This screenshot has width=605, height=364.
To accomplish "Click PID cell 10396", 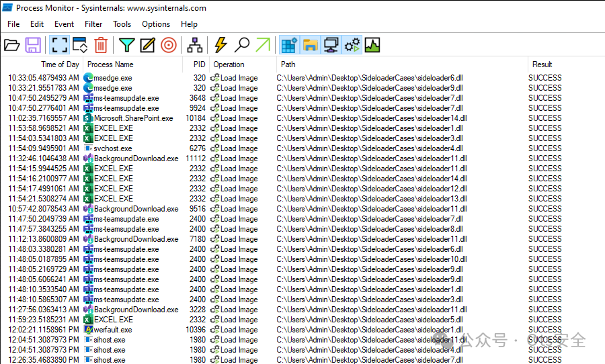I will (196, 330).
